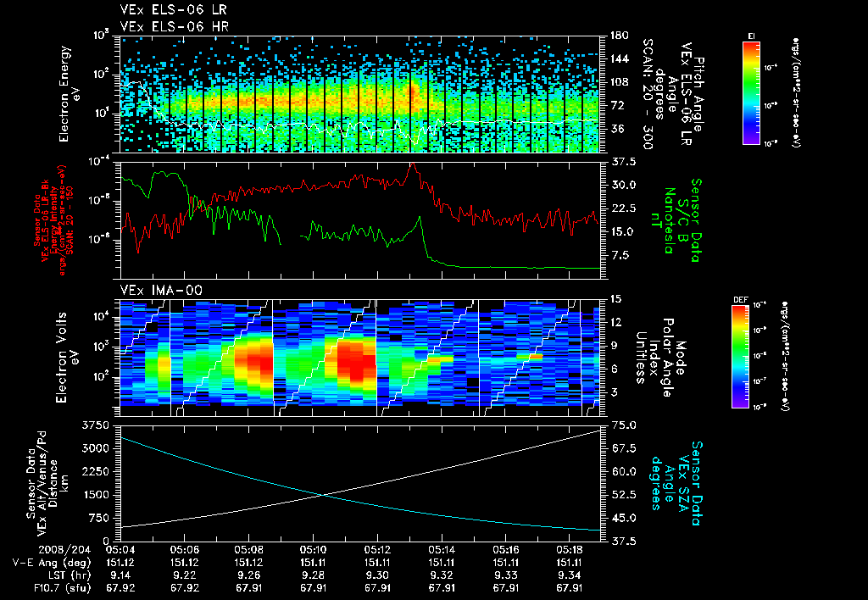Click the EI color scale bar
Viewport: 868px width, 600px height.
coord(751,92)
